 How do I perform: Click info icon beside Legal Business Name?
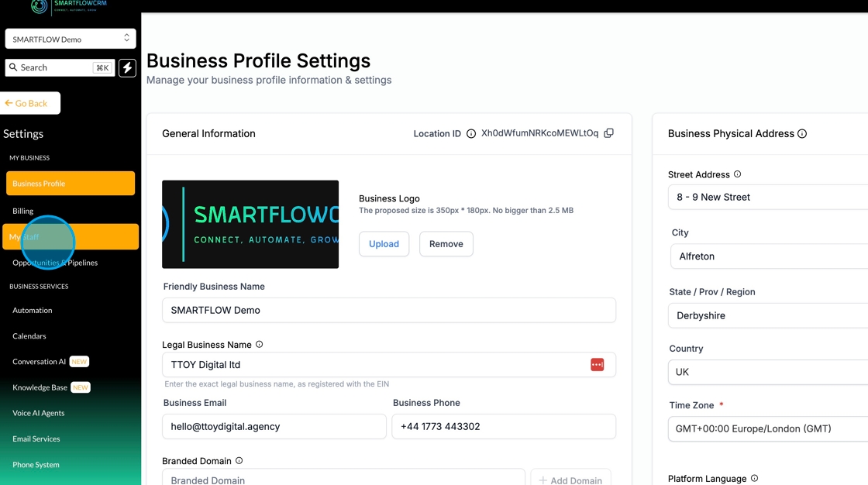pos(260,345)
